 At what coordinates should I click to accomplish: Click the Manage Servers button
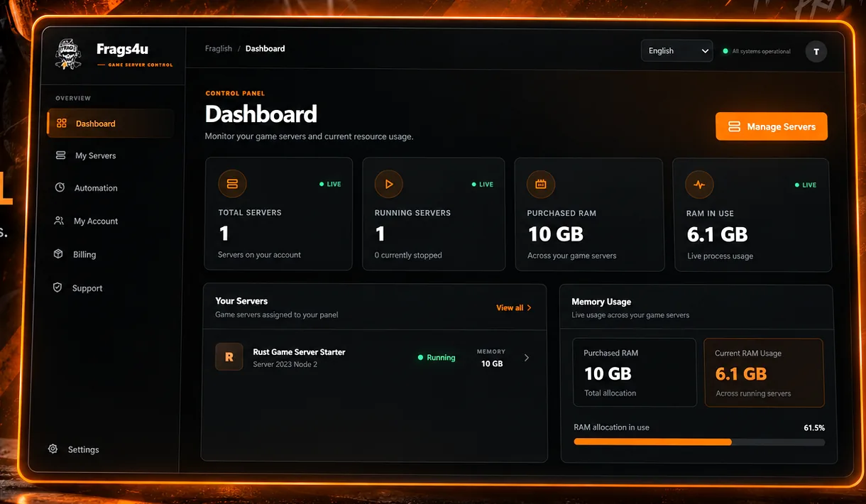[772, 126]
